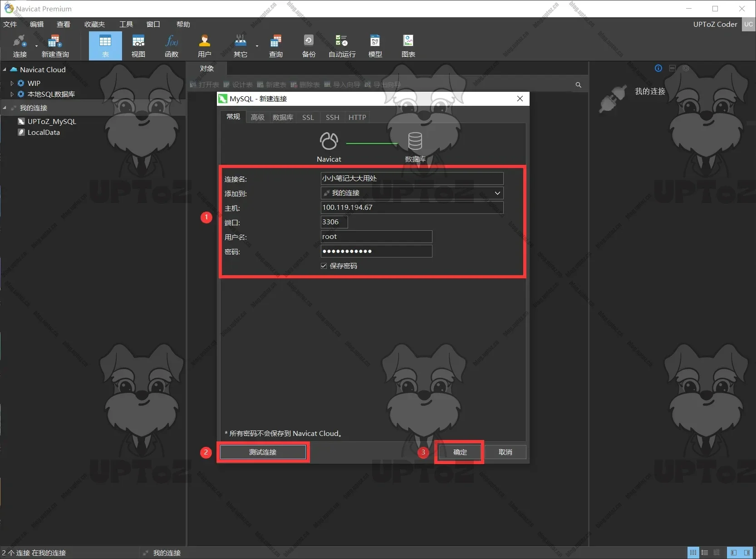Click the search magnifier in object toolbar
Viewport: 756px width, 559px height.
578,85
